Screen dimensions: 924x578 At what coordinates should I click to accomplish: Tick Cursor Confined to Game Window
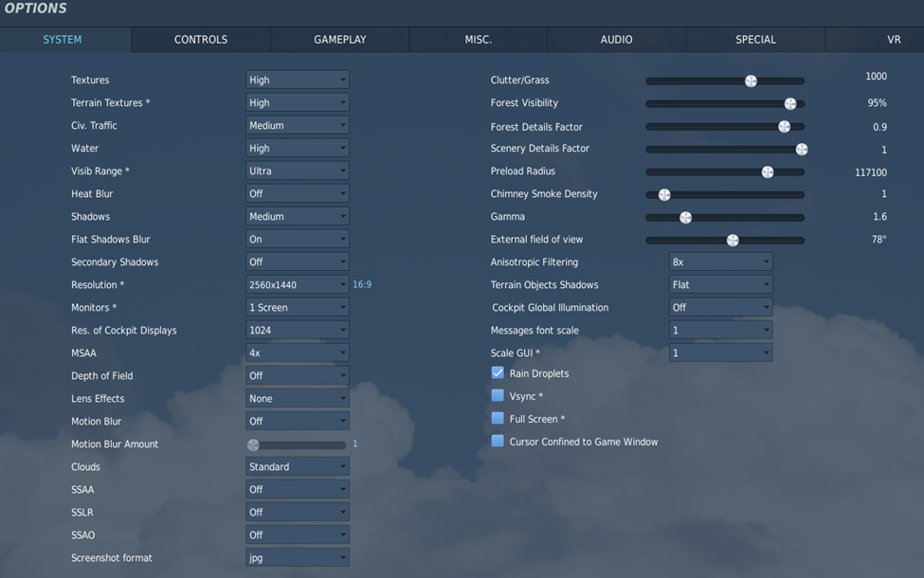click(x=498, y=441)
